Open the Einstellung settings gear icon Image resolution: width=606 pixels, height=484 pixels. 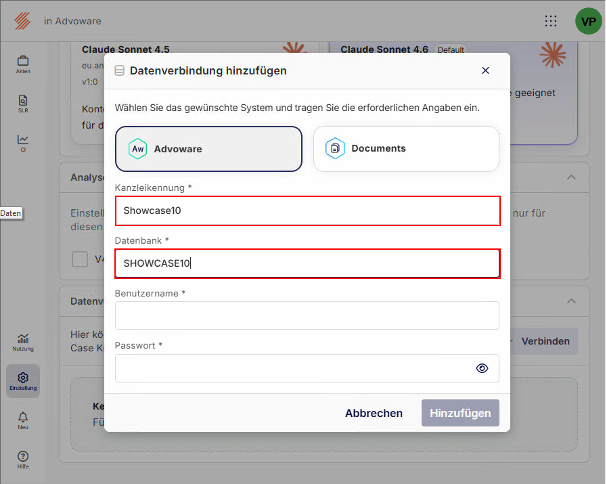[x=23, y=381]
